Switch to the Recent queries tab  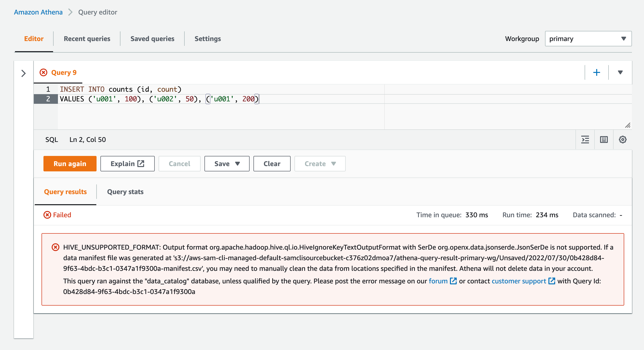coord(87,39)
